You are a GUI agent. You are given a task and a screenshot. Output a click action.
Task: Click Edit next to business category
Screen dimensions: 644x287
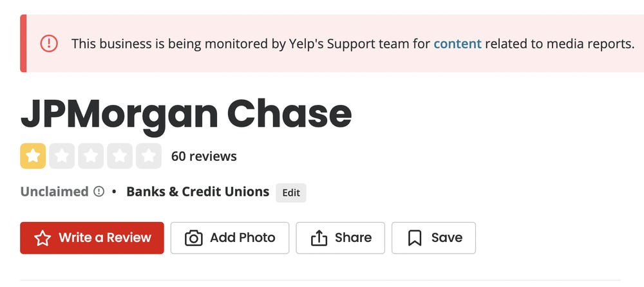click(291, 192)
